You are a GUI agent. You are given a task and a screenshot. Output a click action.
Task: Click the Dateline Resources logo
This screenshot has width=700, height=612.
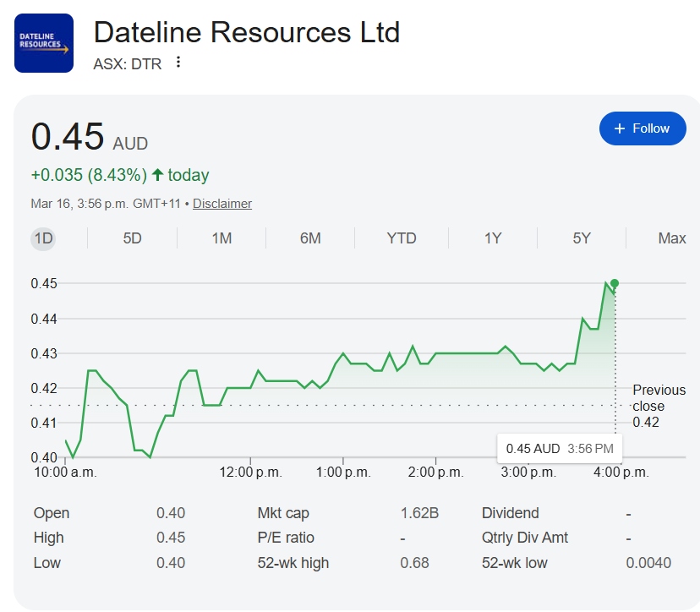tap(44, 43)
